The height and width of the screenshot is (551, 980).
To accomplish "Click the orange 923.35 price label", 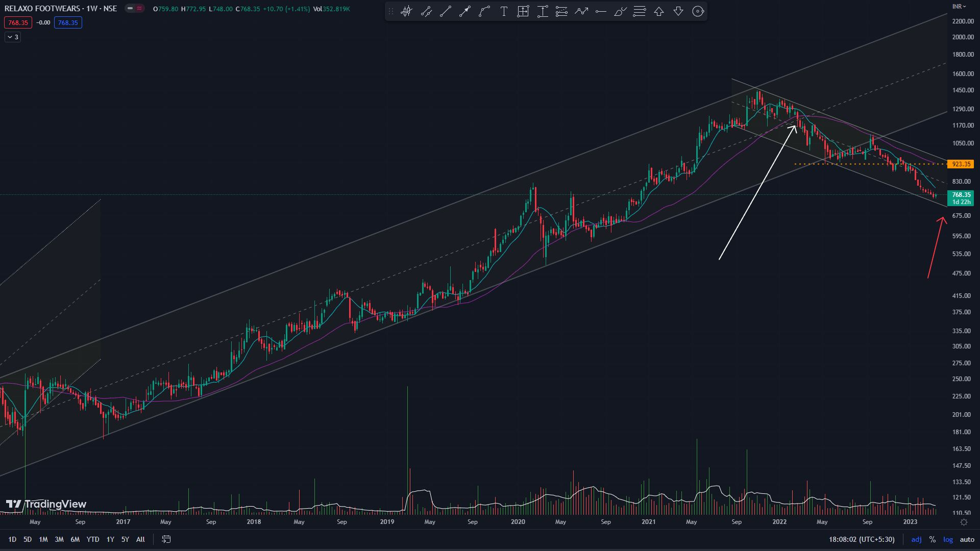I will coord(960,164).
